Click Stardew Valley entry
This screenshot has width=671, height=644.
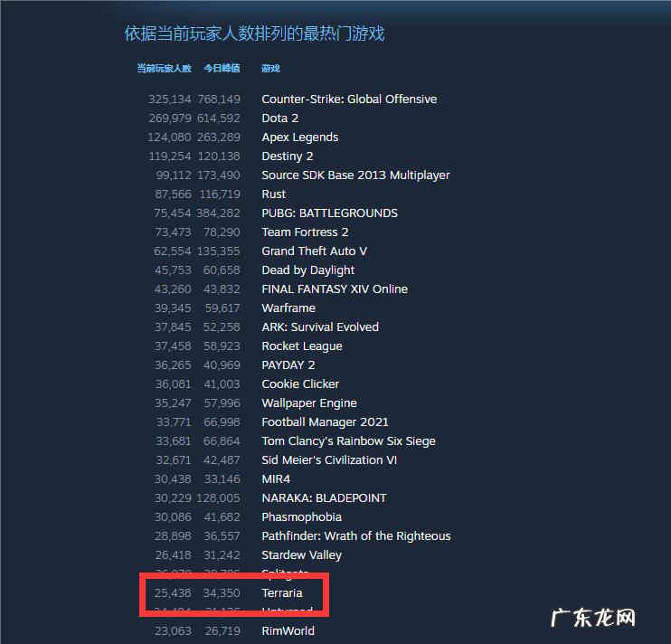coord(301,555)
